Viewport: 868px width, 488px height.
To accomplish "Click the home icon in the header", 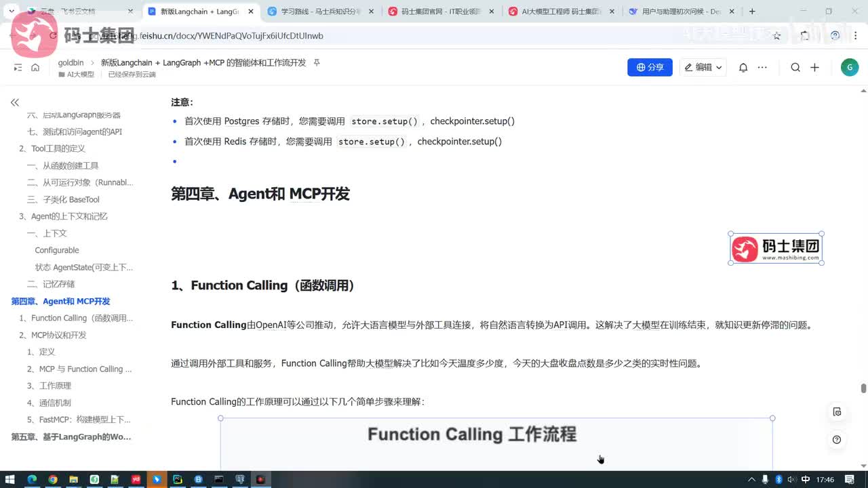I will 35,67.
